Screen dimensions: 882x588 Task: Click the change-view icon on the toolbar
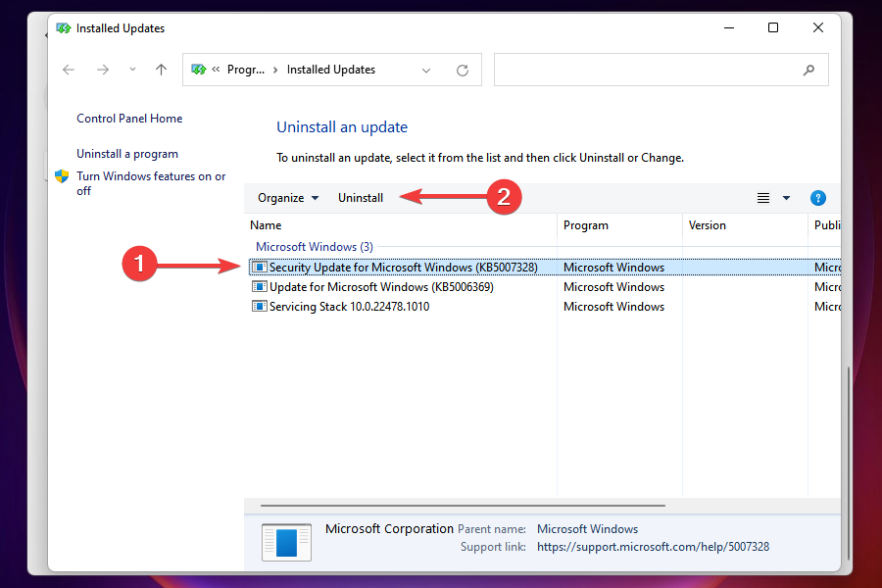pos(762,197)
